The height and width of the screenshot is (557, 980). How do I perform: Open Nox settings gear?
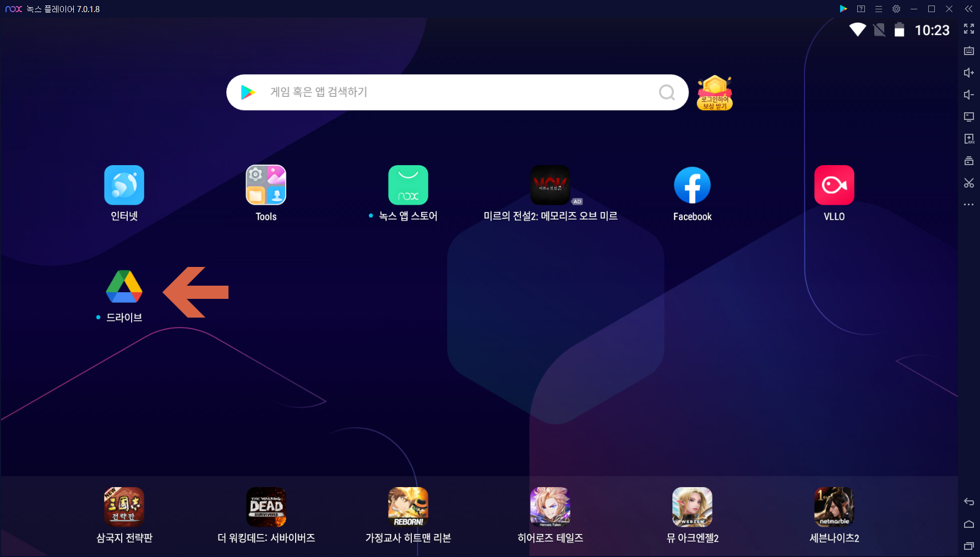point(896,9)
